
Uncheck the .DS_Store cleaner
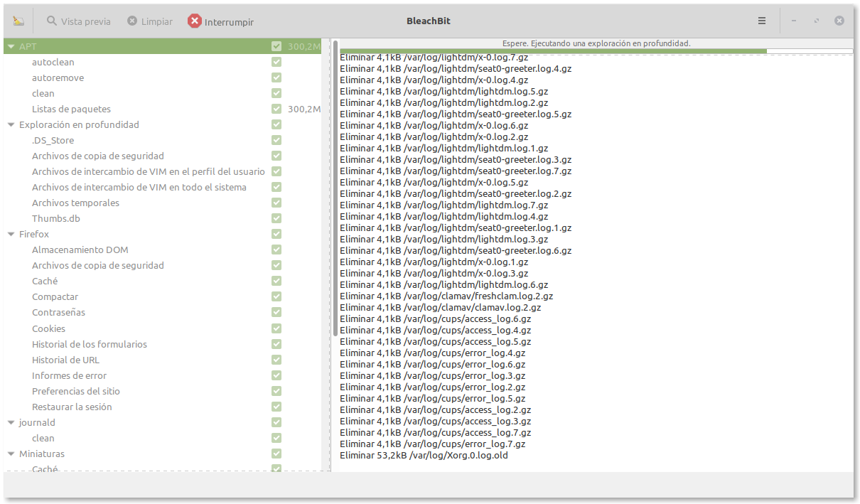tap(276, 140)
